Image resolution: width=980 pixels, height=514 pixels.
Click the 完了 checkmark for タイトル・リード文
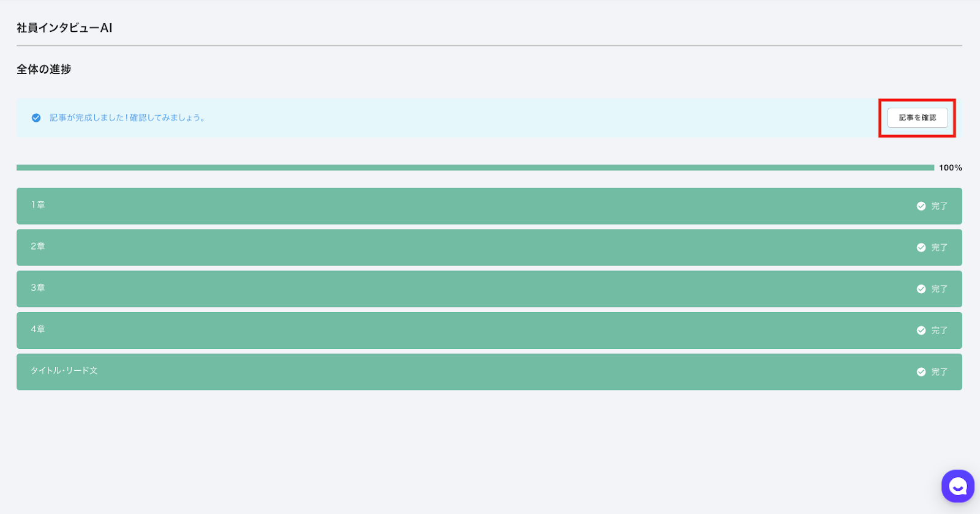coord(921,372)
